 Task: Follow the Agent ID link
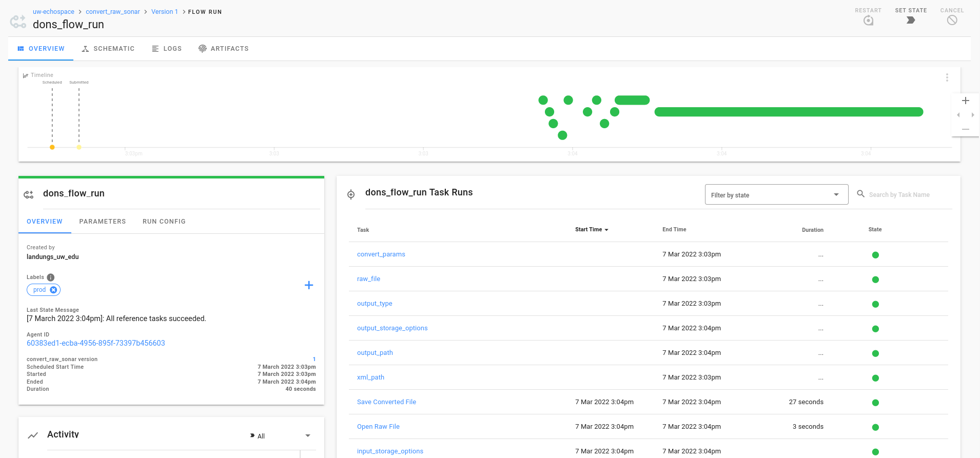96,343
